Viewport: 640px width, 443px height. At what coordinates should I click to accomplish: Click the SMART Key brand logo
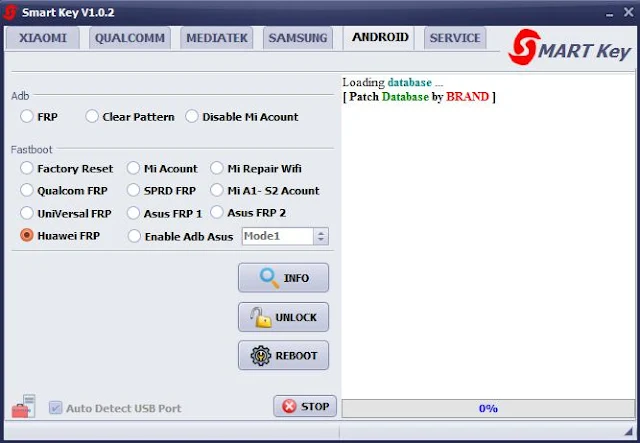[x=570, y=48]
